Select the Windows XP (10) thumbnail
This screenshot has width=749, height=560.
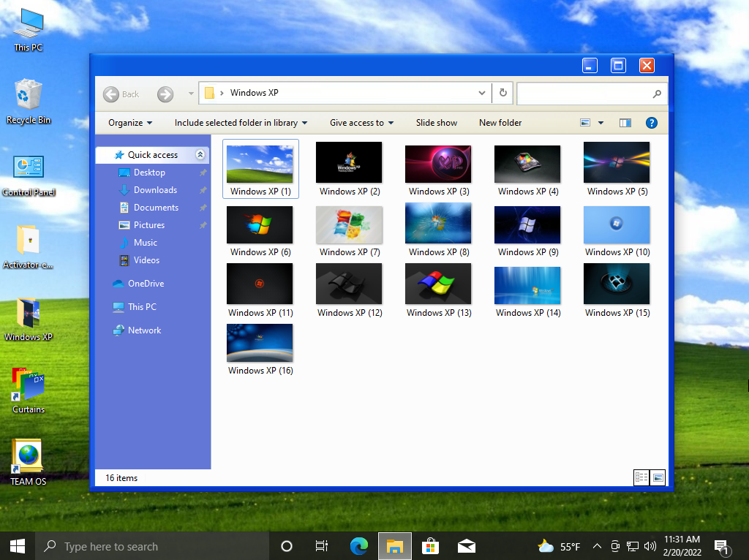617,231
